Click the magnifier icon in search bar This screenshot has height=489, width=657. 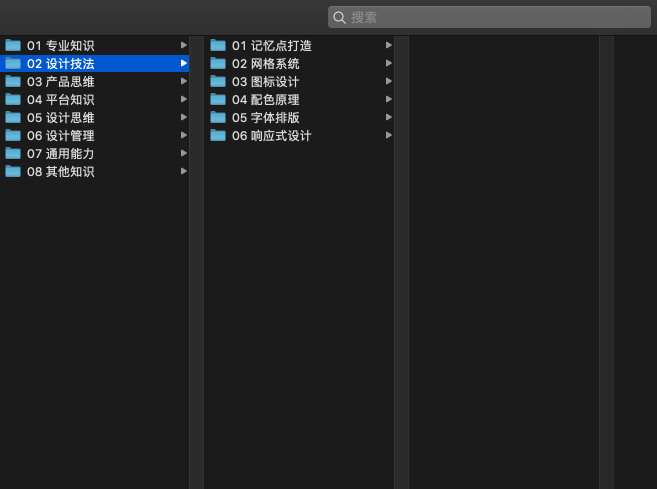[x=339, y=18]
